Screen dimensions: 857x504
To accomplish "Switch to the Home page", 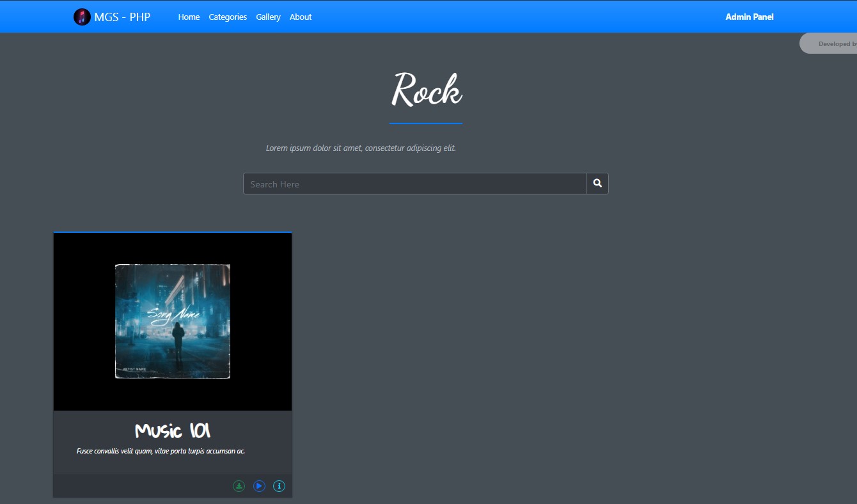I will coord(189,17).
